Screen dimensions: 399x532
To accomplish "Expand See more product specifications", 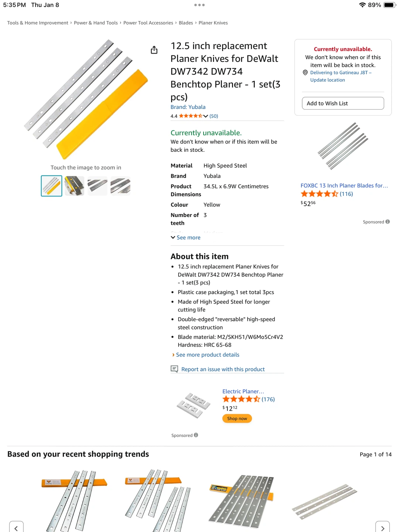I will [x=185, y=238].
